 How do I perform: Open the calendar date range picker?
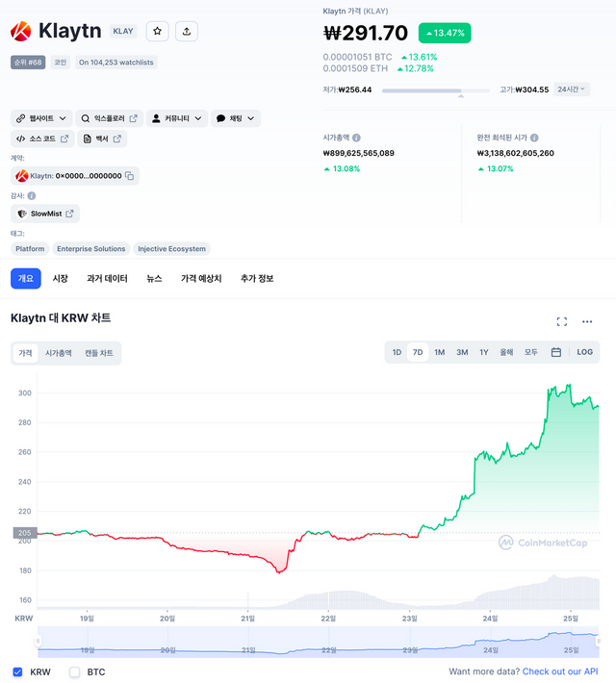pyautogui.click(x=555, y=352)
